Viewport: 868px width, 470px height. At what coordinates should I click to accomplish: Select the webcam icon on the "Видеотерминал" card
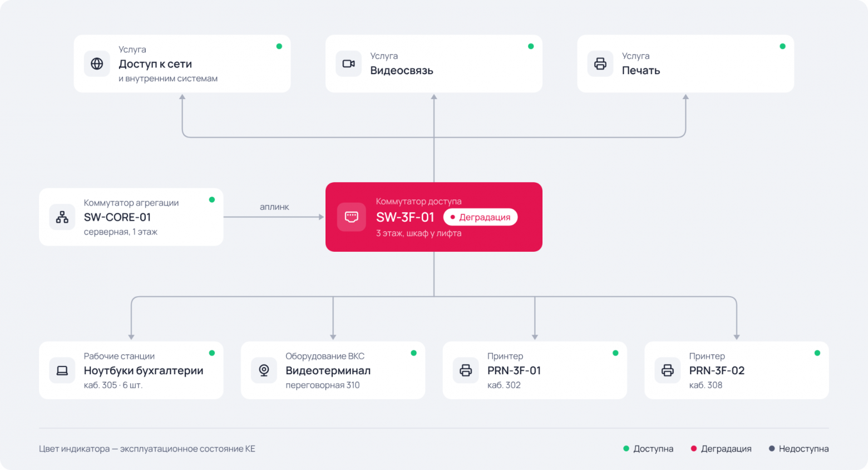coord(264,370)
